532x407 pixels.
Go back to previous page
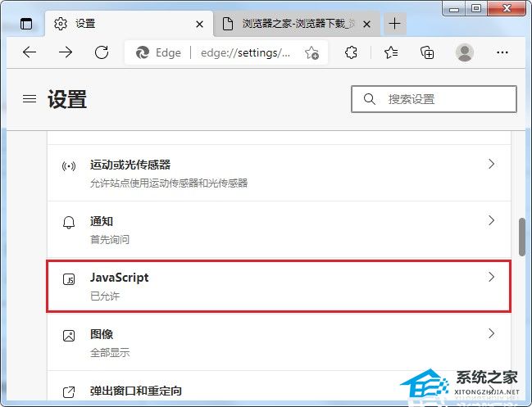(x=30, y=52)
